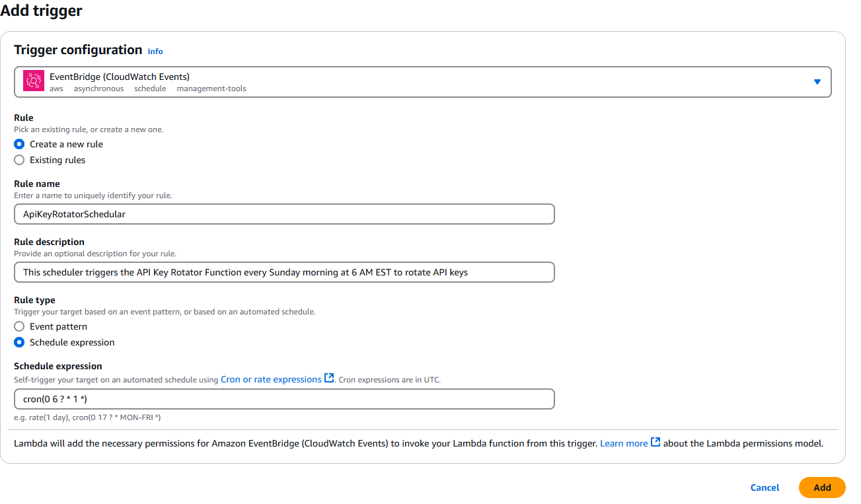Click the EventBridge (CloudWatch Events) selector text

pos(120,77)
